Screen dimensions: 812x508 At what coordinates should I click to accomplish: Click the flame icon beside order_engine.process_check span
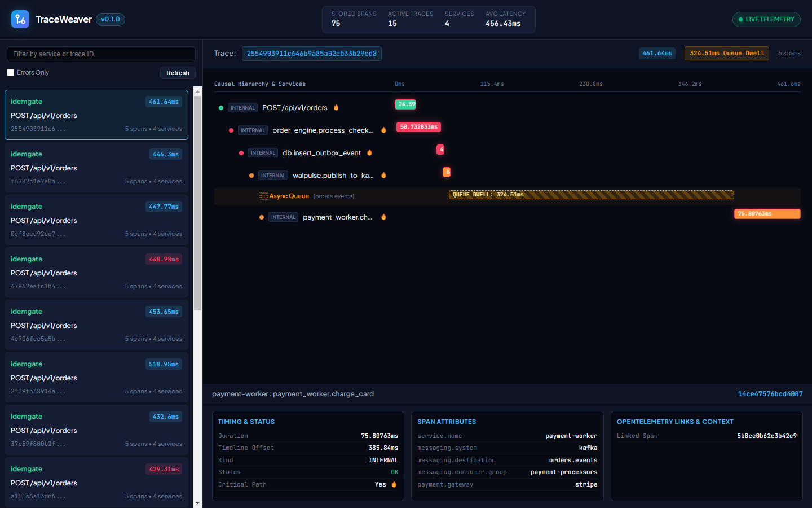[x=383, y=130]
